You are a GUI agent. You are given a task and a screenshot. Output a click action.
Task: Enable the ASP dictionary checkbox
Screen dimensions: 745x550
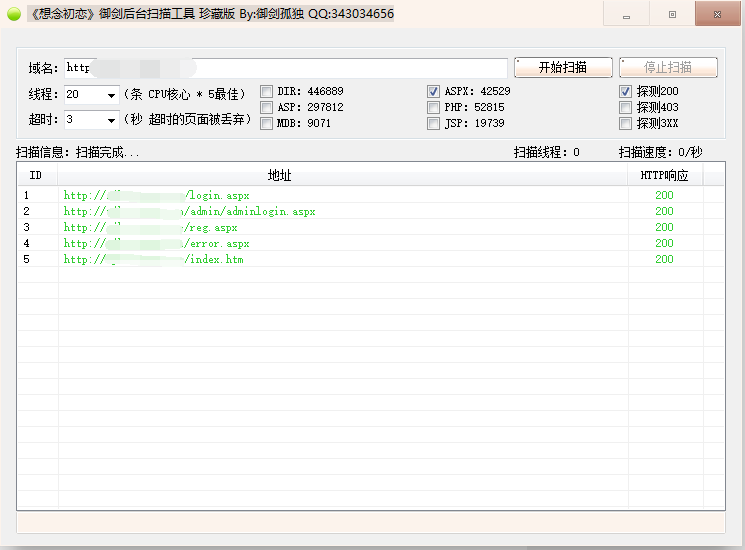click(x=267, y=107)
